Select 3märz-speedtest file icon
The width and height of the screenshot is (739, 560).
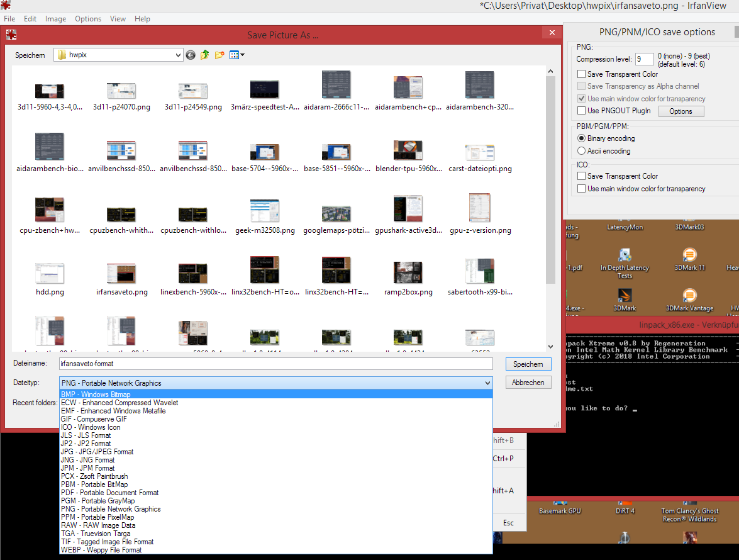[264, 89]
